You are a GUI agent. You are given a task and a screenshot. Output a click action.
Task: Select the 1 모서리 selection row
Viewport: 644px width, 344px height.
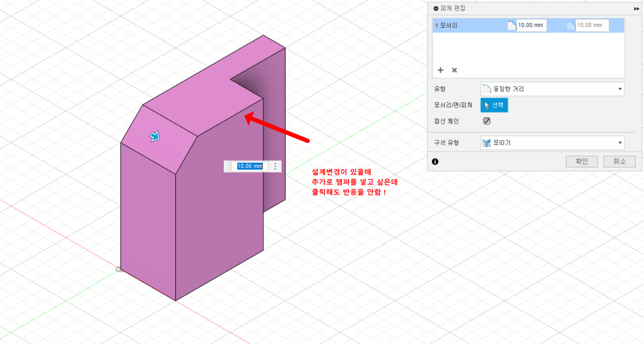click(x=528, y=25)
